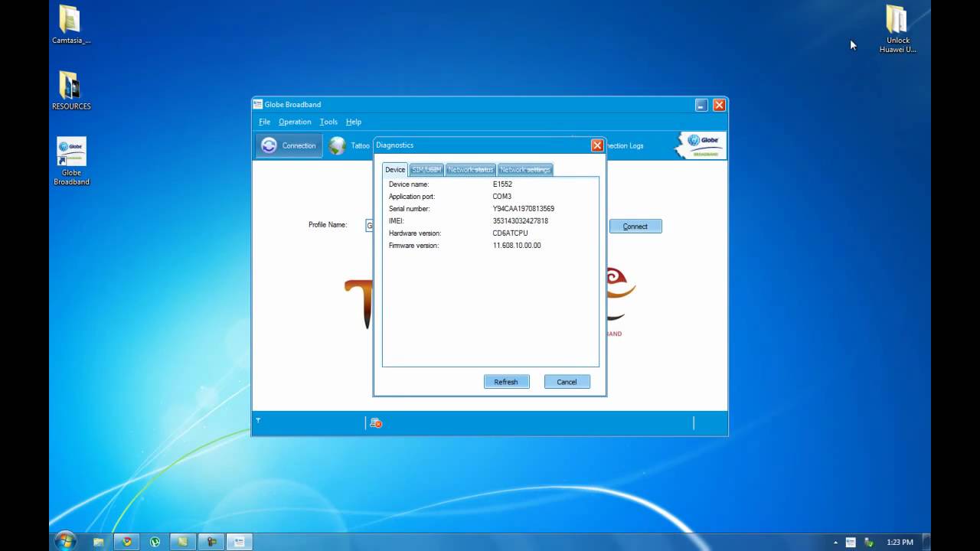Screen dimensions: 980x551
Task: Select the firmware version 11.608.10.00.00
Action: 517,246
